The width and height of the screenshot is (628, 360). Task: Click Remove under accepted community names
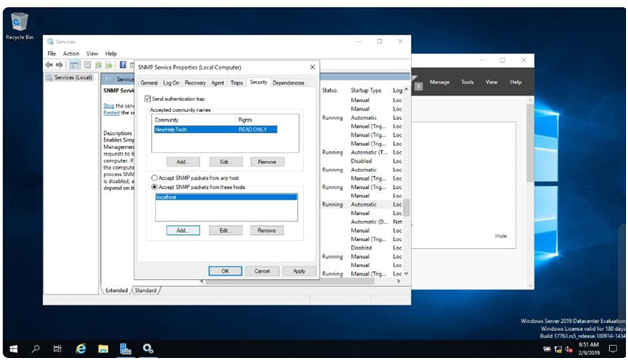267,162
